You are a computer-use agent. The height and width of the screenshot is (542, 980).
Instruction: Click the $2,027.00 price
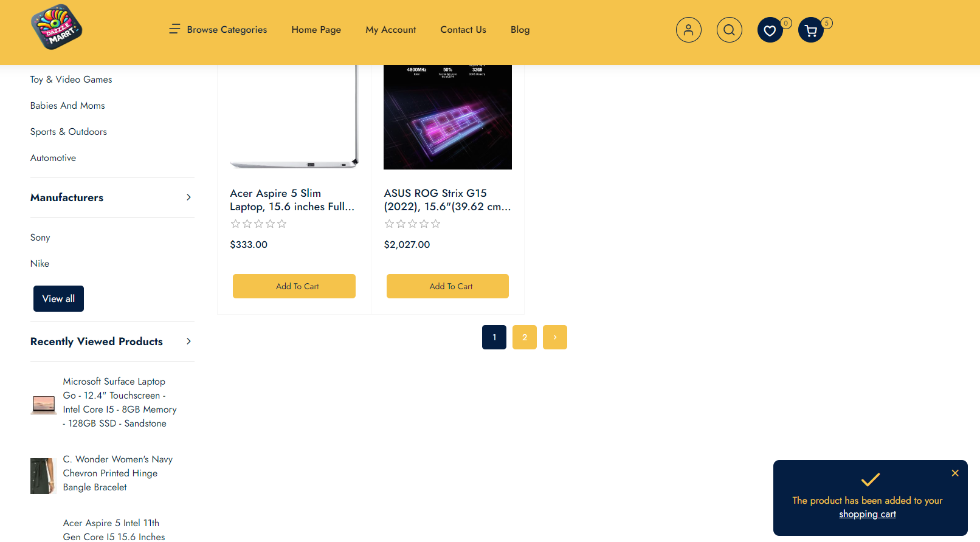point(407,244)
